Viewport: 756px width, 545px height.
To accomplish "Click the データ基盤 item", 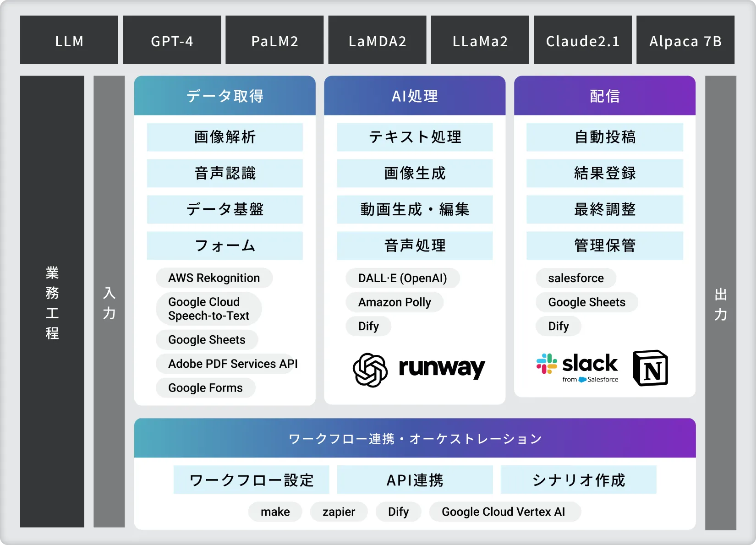I will [x=225, y=209].
